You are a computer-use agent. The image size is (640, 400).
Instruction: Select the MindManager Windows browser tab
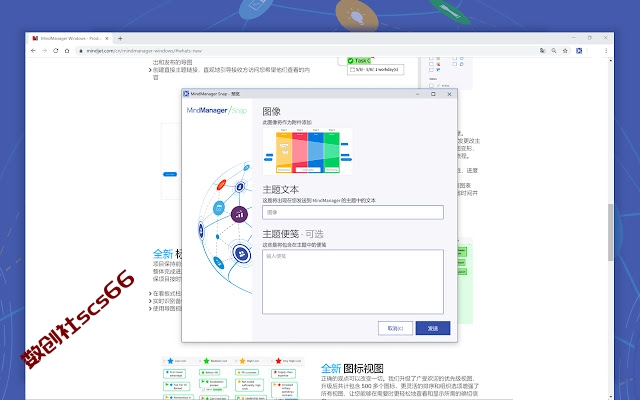click(70, 38)
